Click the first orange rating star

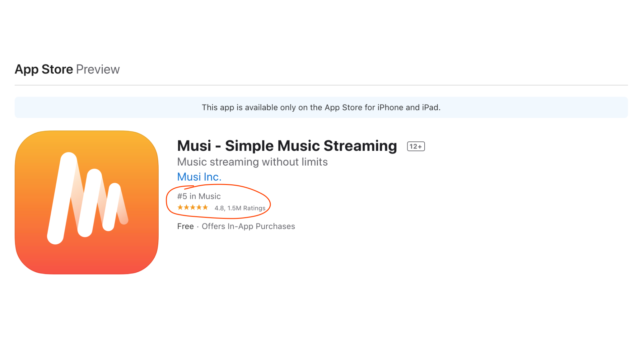180,207
